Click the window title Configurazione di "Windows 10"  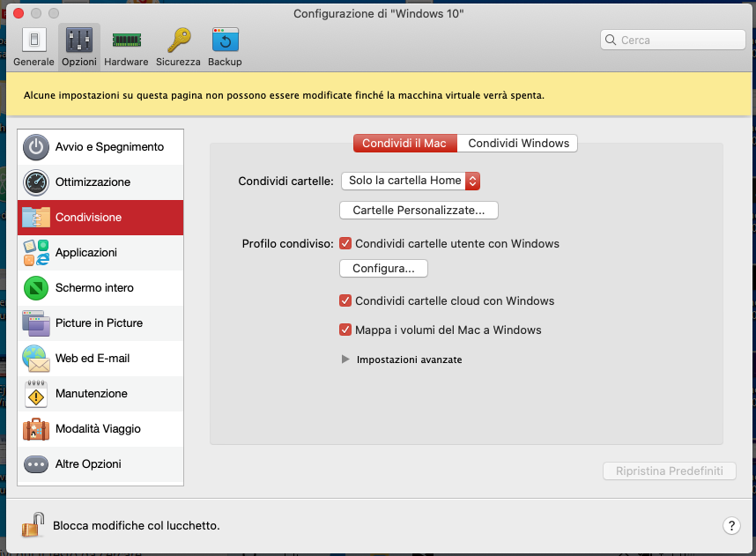click(379, 13)
